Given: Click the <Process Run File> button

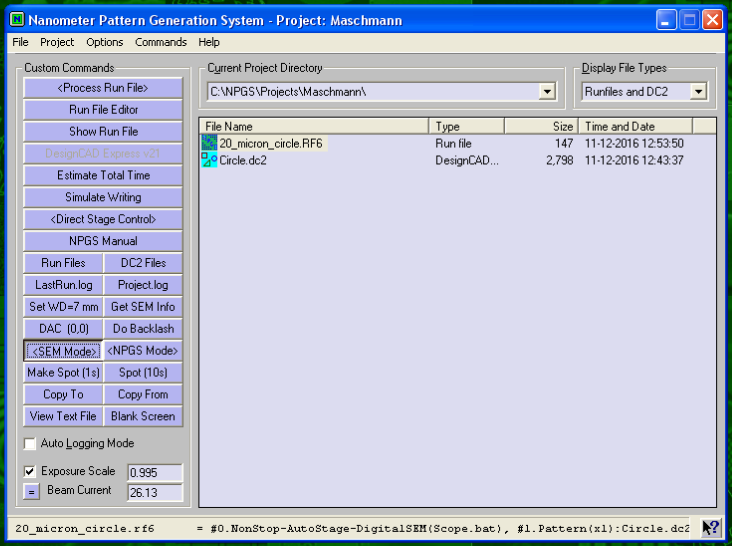Looking at the screenshot, I should [x=103, y=88].
